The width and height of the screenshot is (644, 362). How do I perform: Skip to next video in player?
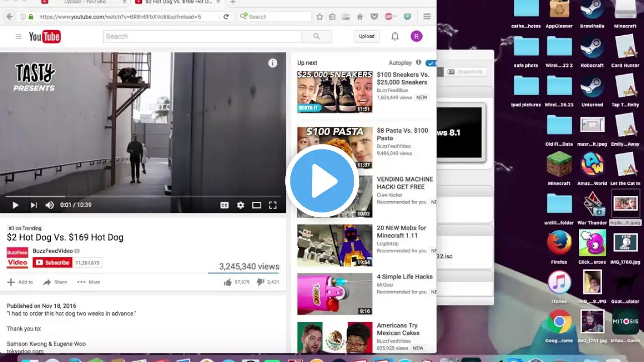tap(34, 205)
